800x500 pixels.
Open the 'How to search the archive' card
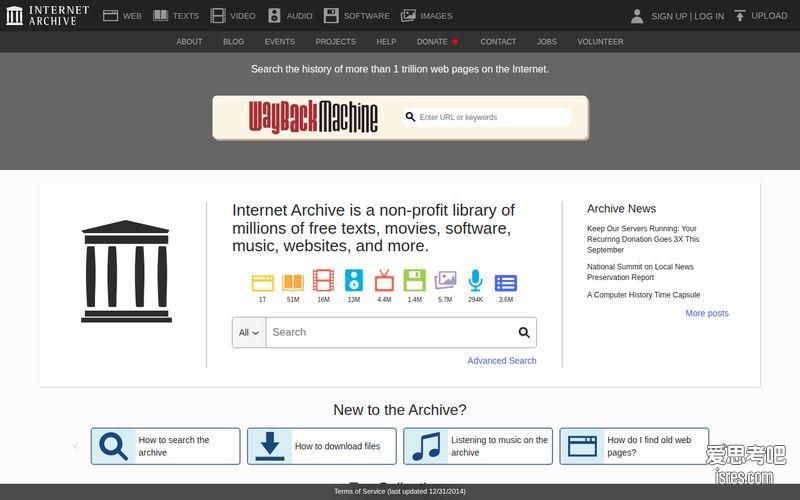coord(165,446)
